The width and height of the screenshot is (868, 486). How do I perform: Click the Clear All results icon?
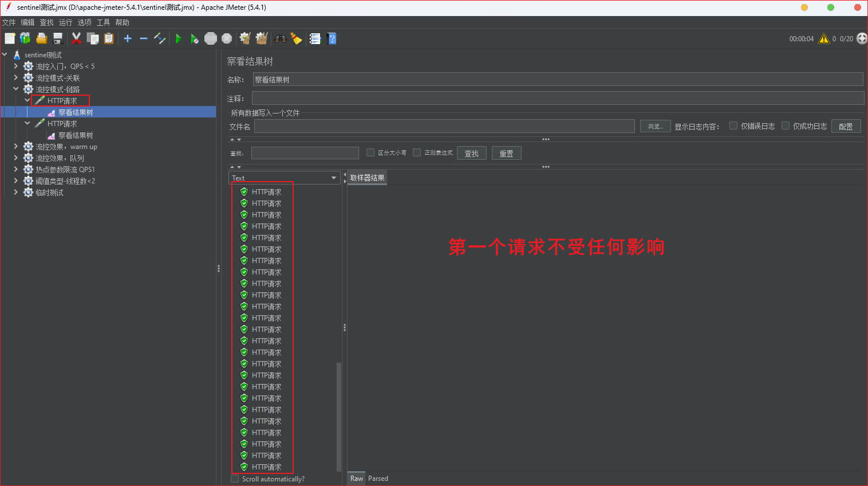coord(262,38)
